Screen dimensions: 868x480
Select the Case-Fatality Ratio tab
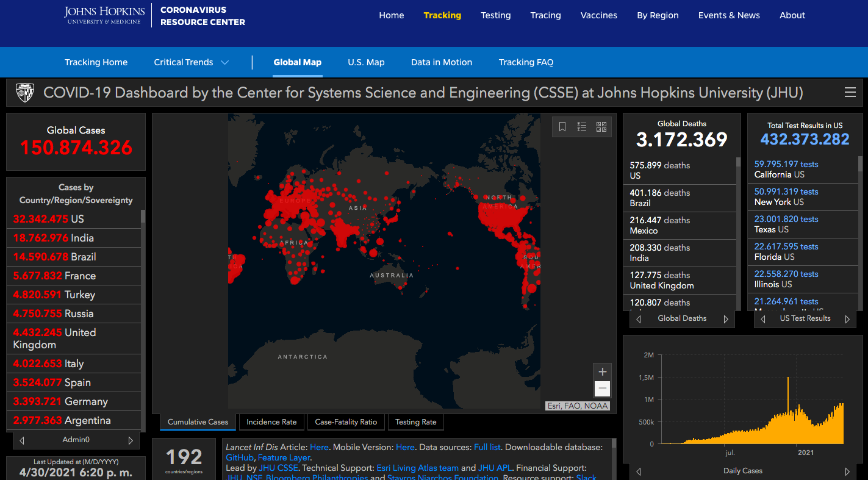coord(346,422)
